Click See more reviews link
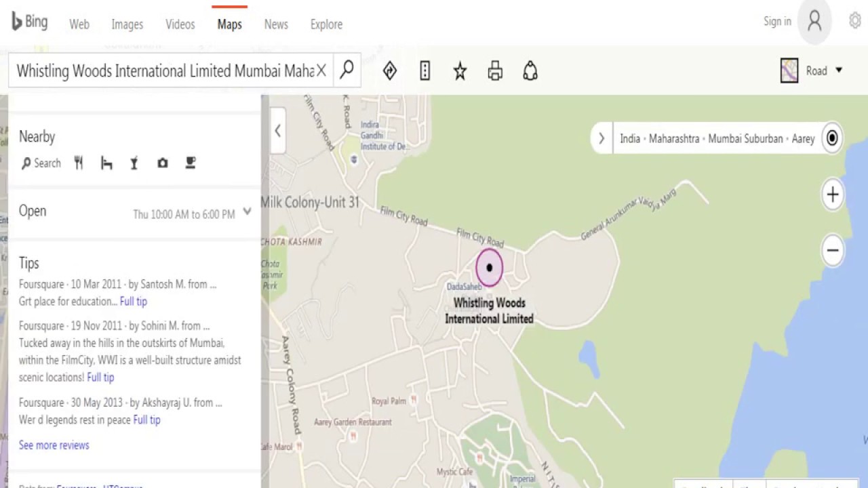 pos(54,445)
